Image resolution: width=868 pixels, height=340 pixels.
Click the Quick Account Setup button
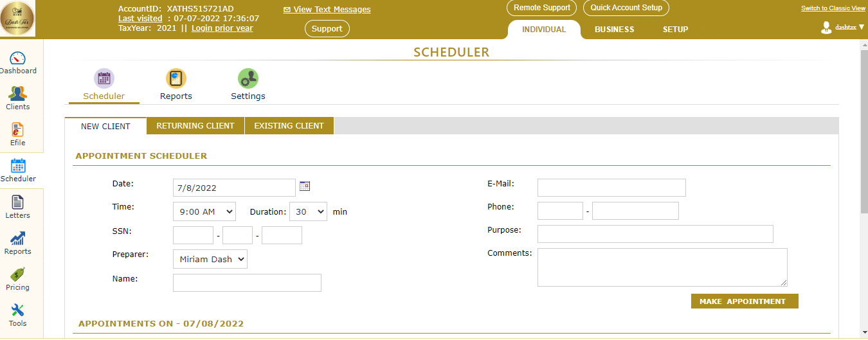(626, 8)
